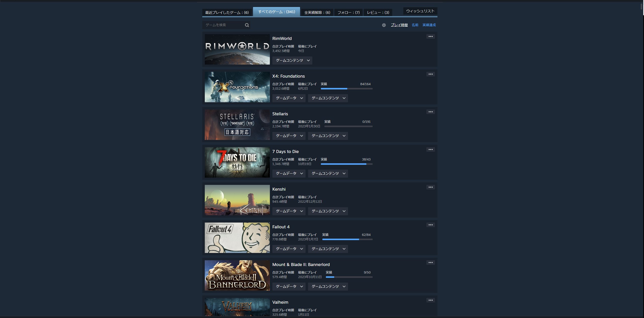Viewport: 644px width, 318px height.
Task: Expand RimWorld ゲームコンテンツ dropdown
Action: 292,61
